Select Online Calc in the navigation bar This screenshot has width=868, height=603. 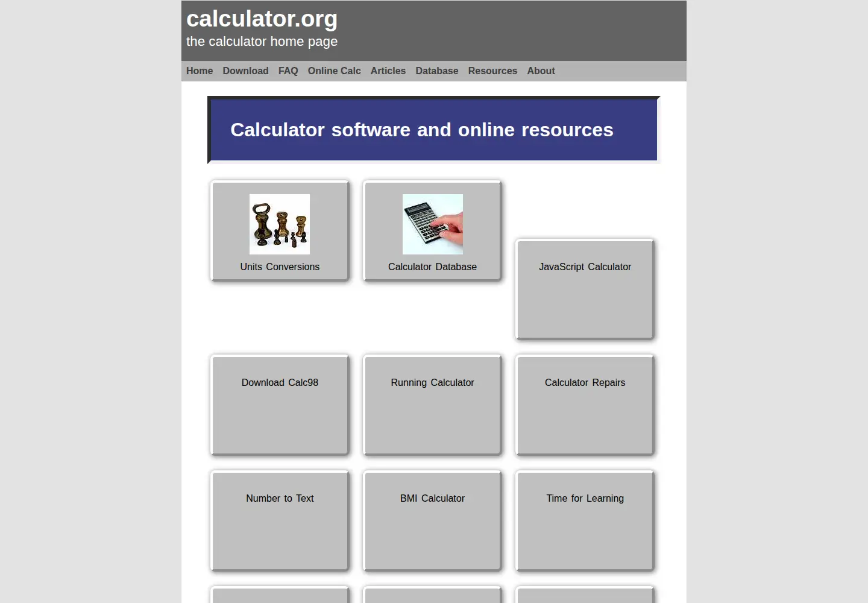tap(335, 71)
